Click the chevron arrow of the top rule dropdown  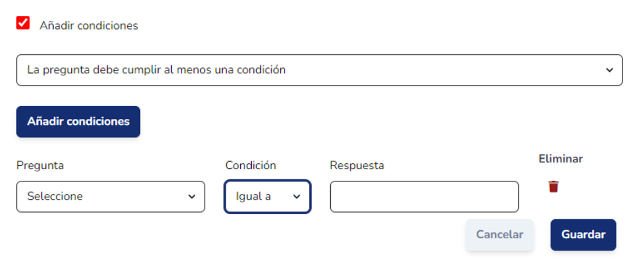tap(609, 70)
